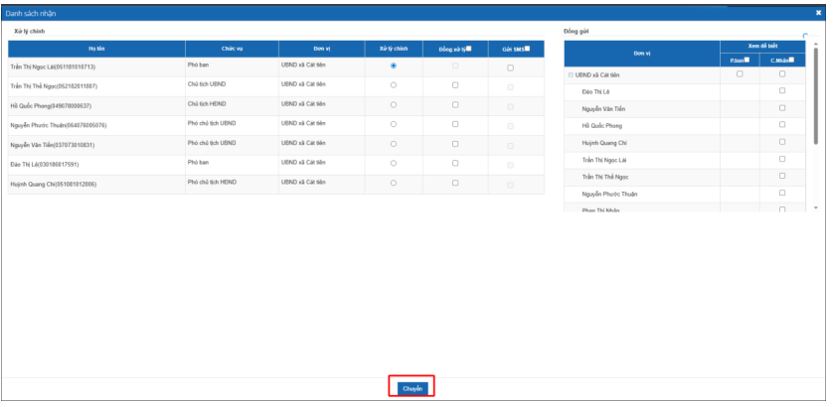This screenshot has width=833, height=407.
Task: Set Huỳnh Quang Chí as Xử lý chính
Action: click(394, 183)
